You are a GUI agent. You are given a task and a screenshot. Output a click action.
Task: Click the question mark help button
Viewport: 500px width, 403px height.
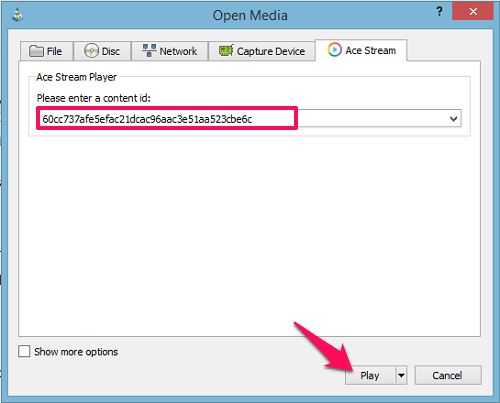point(439,12)
